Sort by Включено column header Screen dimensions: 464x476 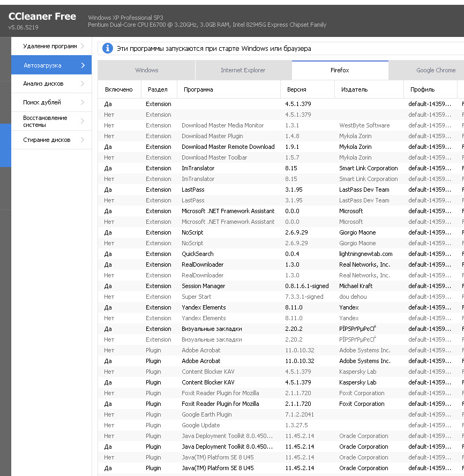point(118,89)
